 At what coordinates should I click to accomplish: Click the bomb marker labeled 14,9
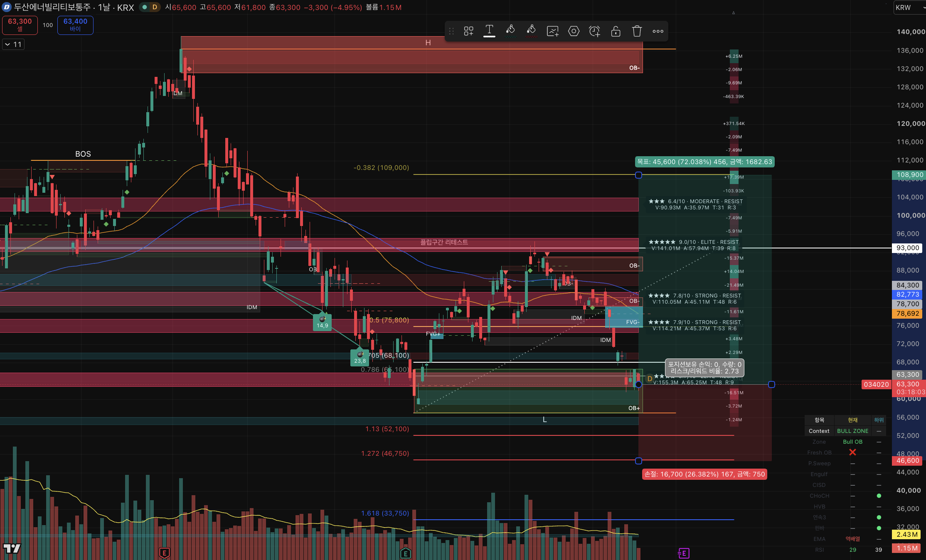click(x=322, y=322)
